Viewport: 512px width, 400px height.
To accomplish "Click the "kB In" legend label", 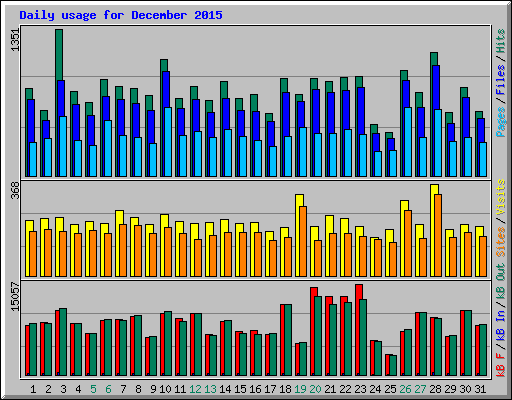I will click(501, 324).
